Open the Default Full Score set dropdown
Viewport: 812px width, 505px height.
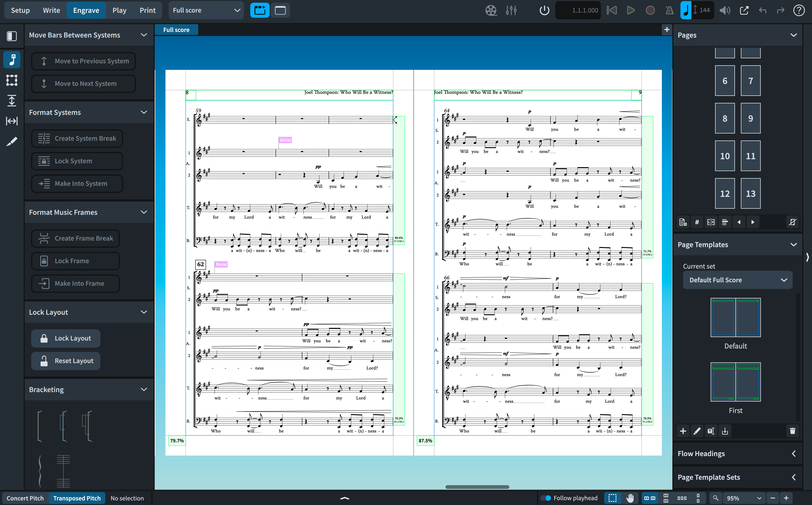click(x=738, y=280)
